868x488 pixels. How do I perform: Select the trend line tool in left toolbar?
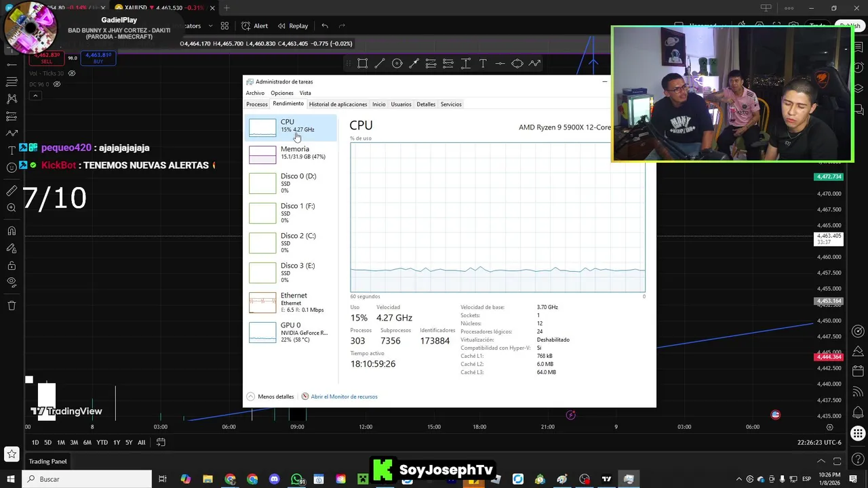(x=12, y=64)
